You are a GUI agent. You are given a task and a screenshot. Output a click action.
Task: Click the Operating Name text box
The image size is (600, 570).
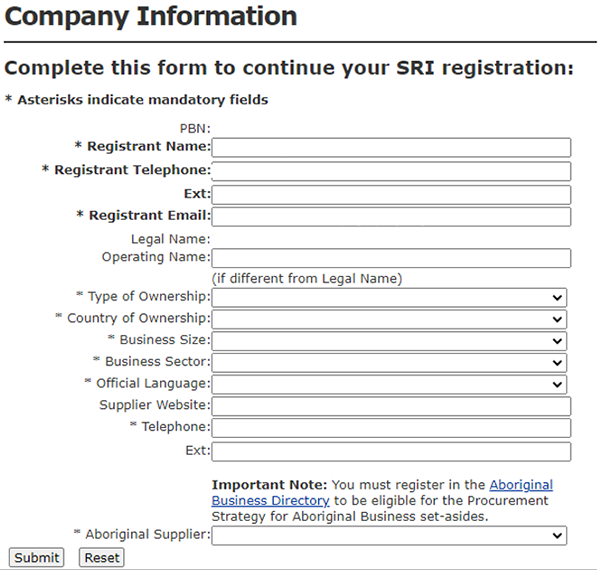click(391, 258)
